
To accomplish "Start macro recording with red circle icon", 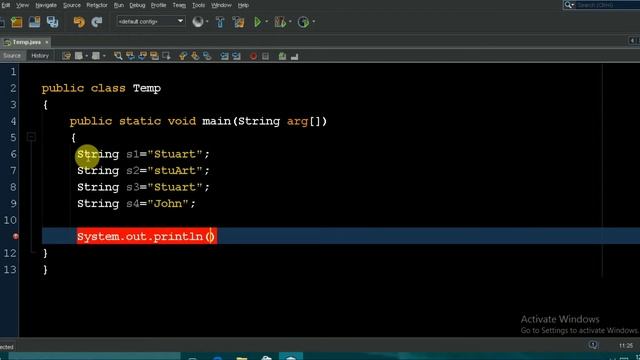I will point(253,56).
